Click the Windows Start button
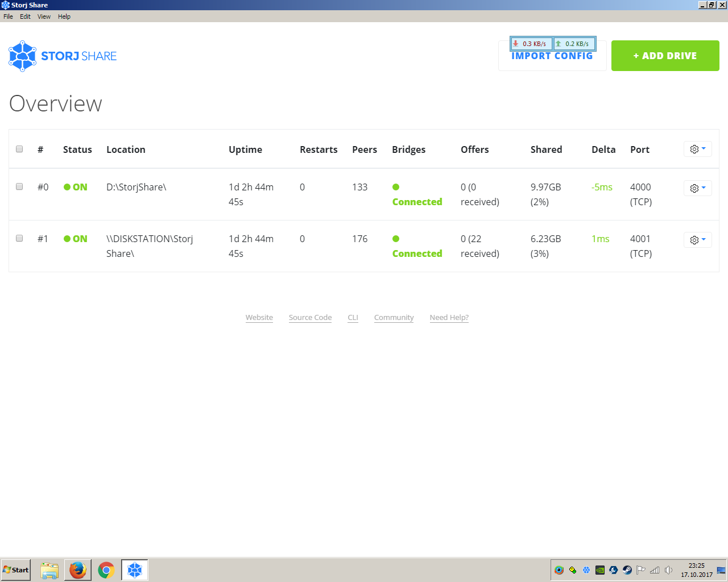728x582 pixels. 16,570
